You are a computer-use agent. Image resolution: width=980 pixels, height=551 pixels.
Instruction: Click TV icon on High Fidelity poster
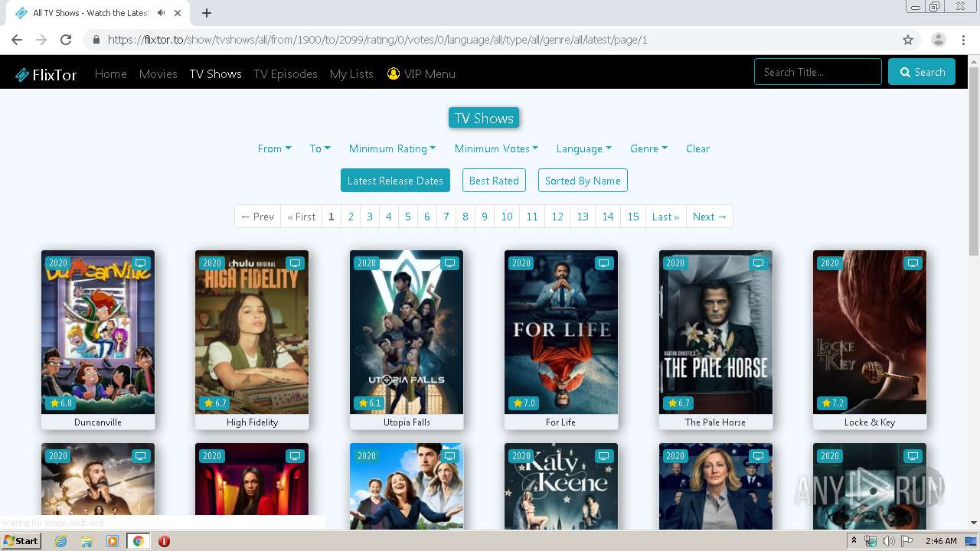(295, 263)
